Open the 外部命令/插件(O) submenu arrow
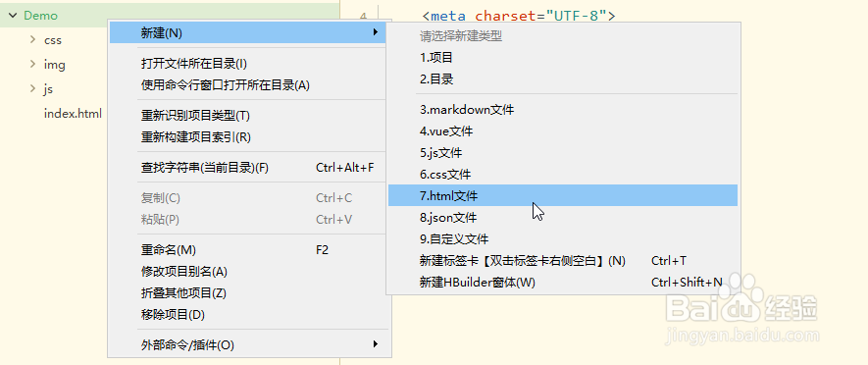 coord(376,344)
